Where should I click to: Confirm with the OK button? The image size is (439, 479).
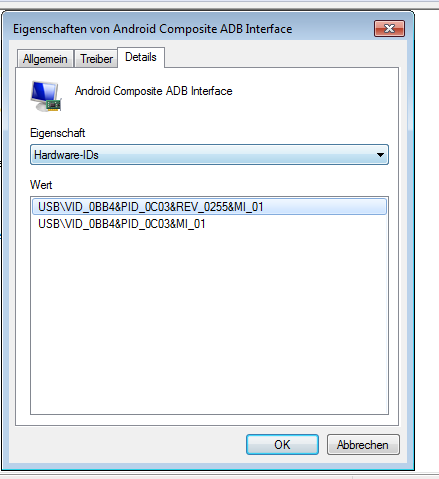(x=282, y=444)
